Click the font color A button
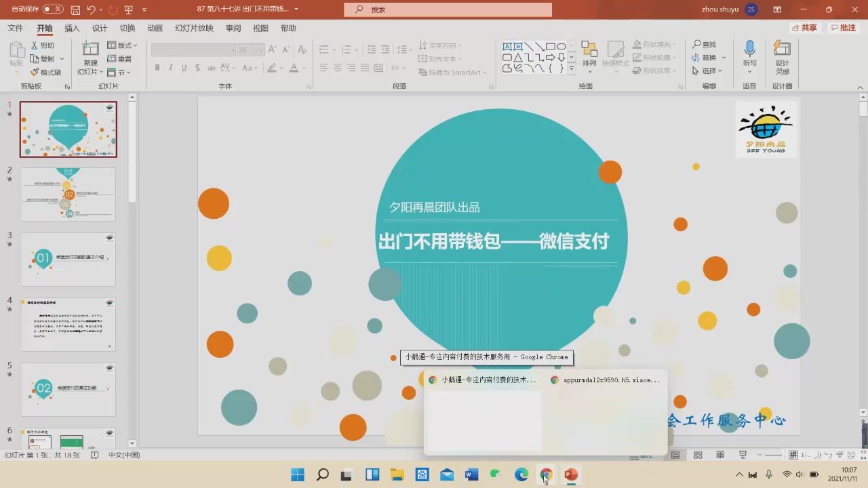This screenshot has height=488, width=868. 294,68
